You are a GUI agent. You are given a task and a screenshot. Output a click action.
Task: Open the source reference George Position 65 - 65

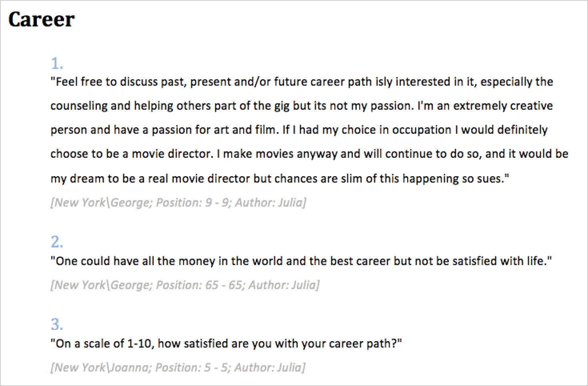[x=185, y=285]
